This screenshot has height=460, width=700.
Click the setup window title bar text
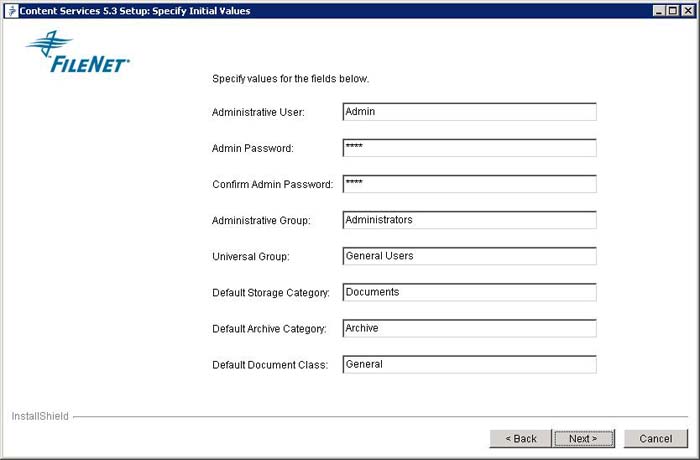coord(135,11)
